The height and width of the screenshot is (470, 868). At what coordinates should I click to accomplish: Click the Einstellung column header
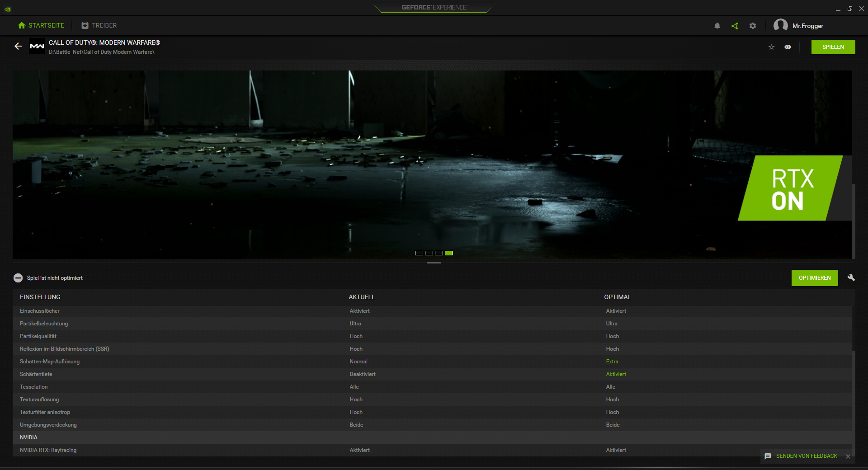click(40, 297)
